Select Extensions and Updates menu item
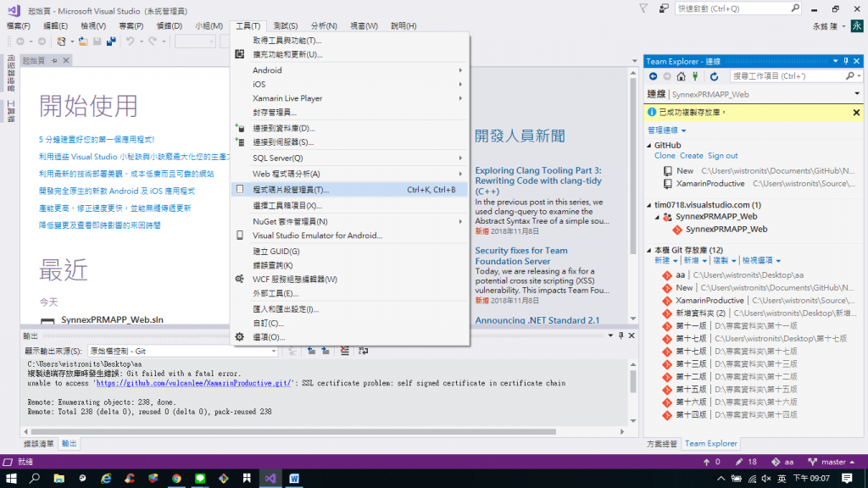The height and width of the screenshot is (488, 868). [x=350, y=54]
